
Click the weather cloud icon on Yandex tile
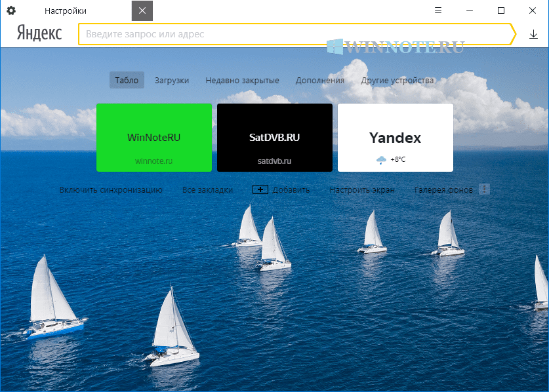[x=381, y=160]
